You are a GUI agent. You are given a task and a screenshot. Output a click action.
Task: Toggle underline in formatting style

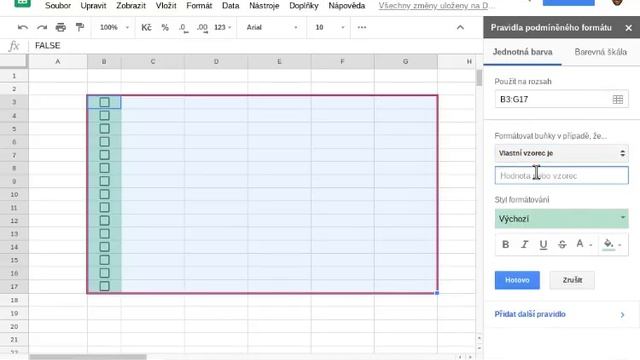pyautogui.click(x=543, y=244)
